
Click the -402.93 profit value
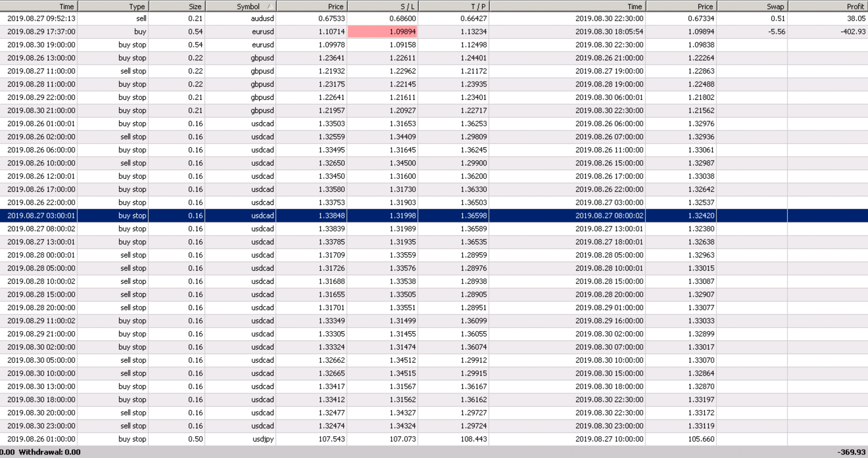853,32
